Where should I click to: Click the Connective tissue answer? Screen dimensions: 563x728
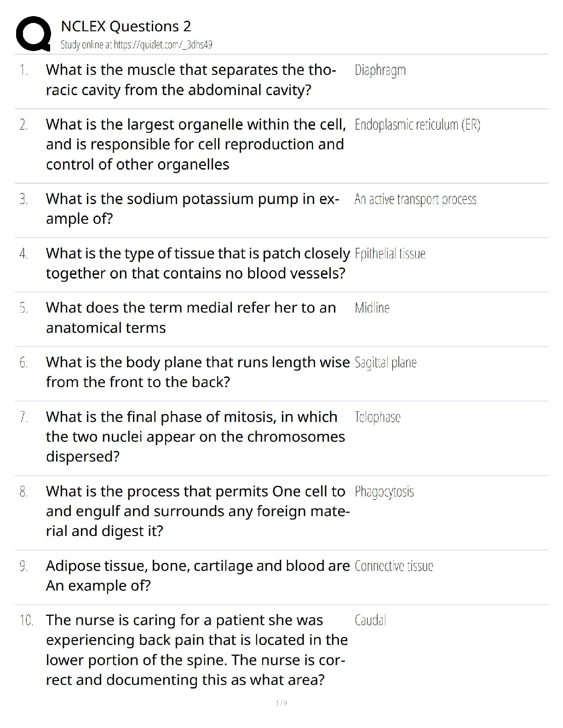(x=394, y=566)
